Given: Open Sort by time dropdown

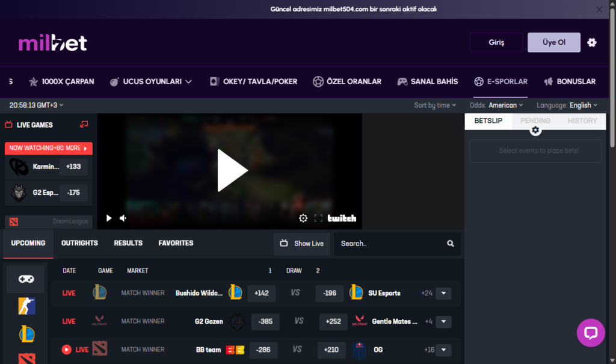Looking at the screenshot, I should tap(435, 105).
